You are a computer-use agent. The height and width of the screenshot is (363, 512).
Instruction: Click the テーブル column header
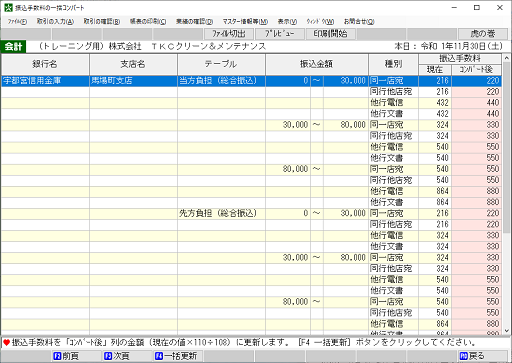(x=221, y=64)
